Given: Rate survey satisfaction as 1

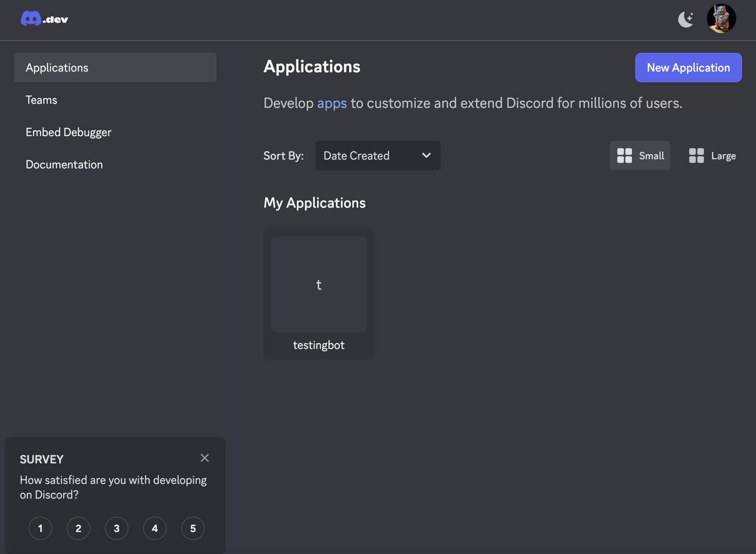Looking at the screenshot, I should click(40, 528).
